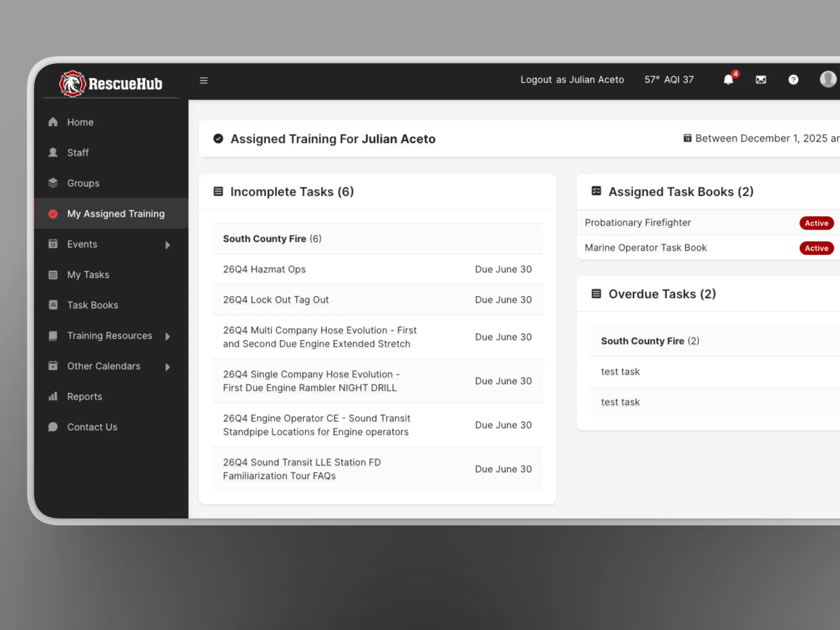Click the Marine Operator Active badge
The width and height of the screenshot is (840, 630).
[816, 248]
